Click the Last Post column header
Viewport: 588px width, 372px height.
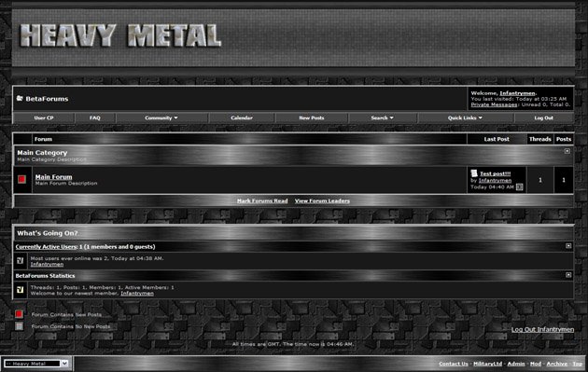pyautogui.click(x=497, y=139)
